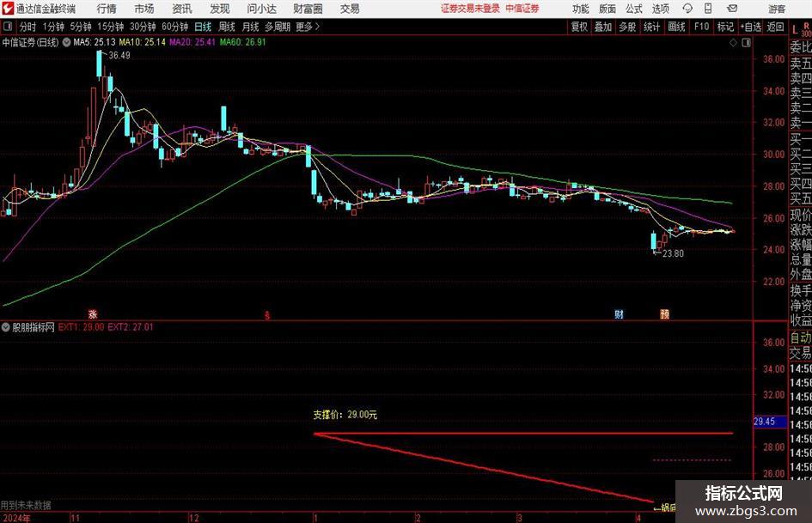Open the 发现 menu
Viewport: 812px width, 523px height.
[220, 9]
